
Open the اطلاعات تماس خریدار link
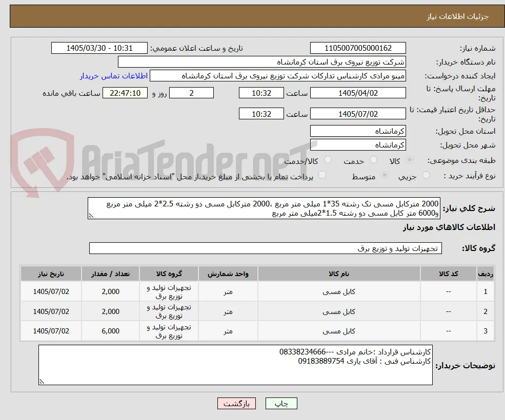[114, 76]
